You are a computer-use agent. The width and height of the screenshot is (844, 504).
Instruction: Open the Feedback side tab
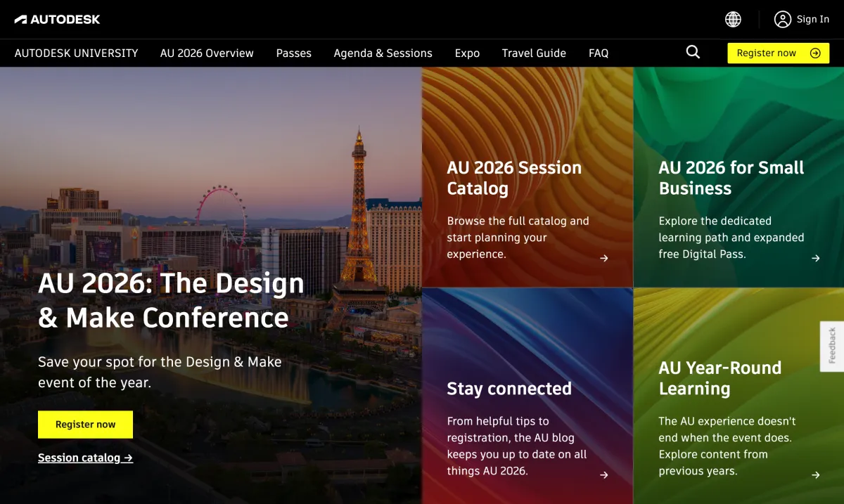[832, 346]
